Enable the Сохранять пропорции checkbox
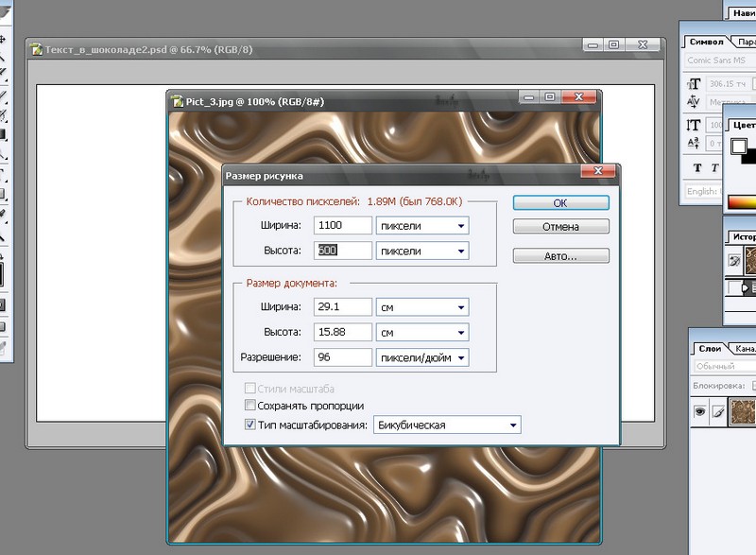The height and width of the screenshot is (555, 756). point(250,406)
